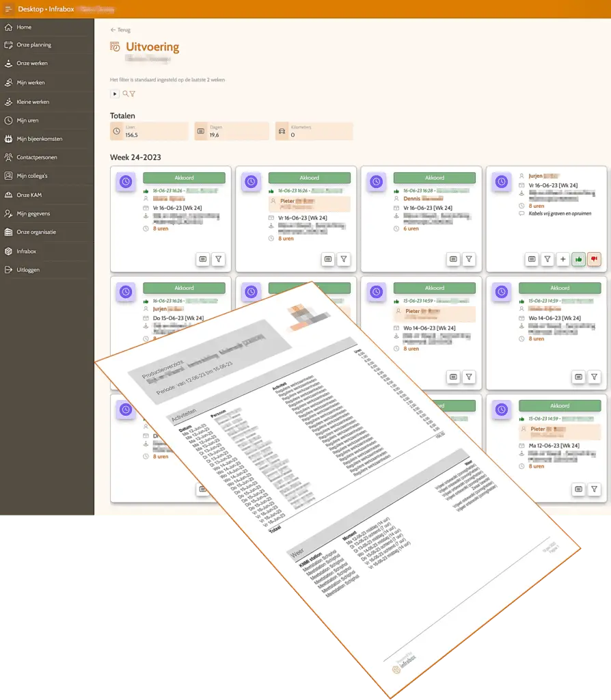Click the 'Week 24-2023' heading
This screenshot has height=700, width=611.
pos(135,157)
